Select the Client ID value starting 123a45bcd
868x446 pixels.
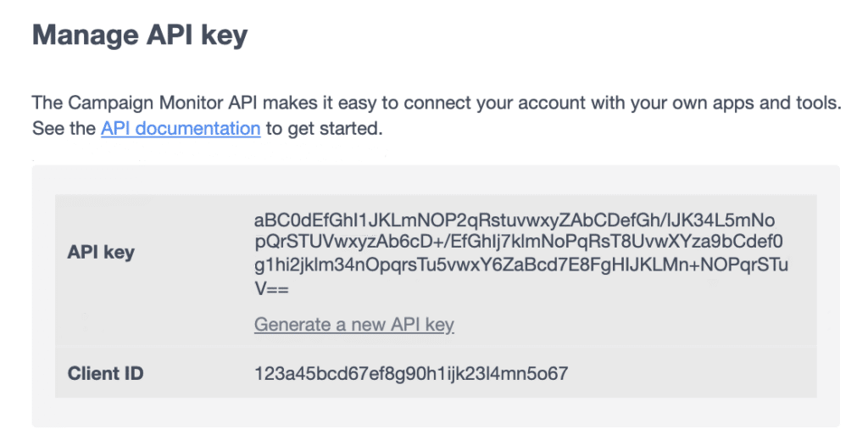pyautogui.click(x=411, y=373)
